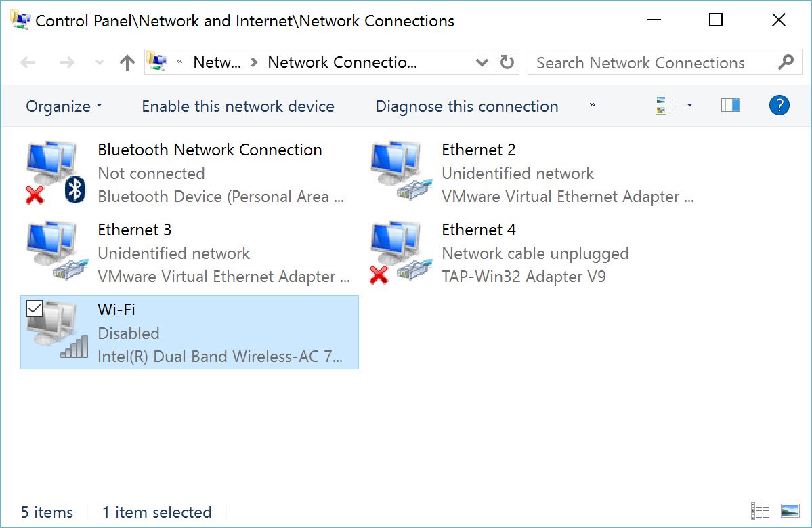Open the recent locations dropdown arrow
Image resolution: width=812 pixels, height=528 pixels.
click(x=99, y=63)
